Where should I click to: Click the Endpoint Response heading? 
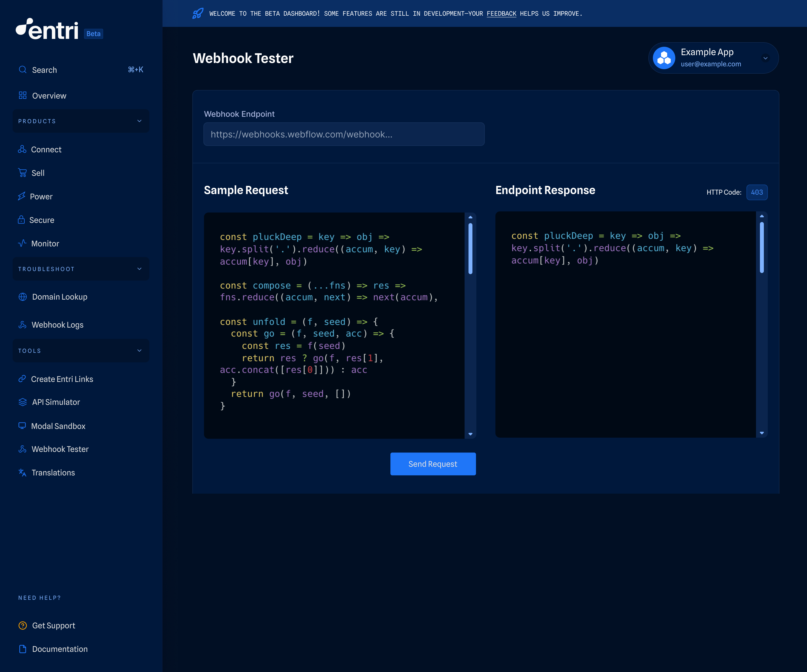click(x=545, y=190)
